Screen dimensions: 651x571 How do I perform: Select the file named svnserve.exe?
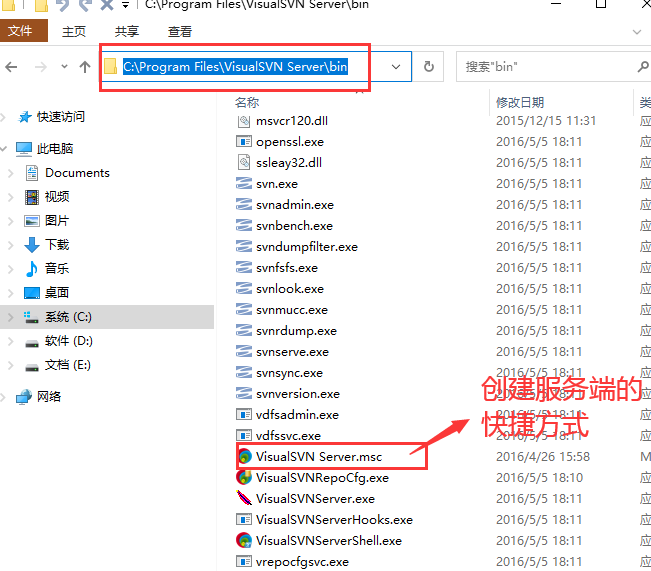coord(292,352)
